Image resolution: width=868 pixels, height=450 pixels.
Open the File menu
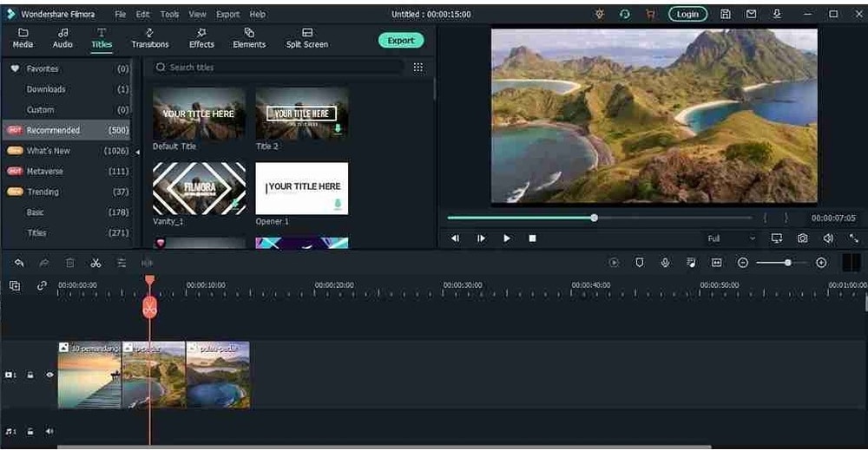[x=120, y=15]
